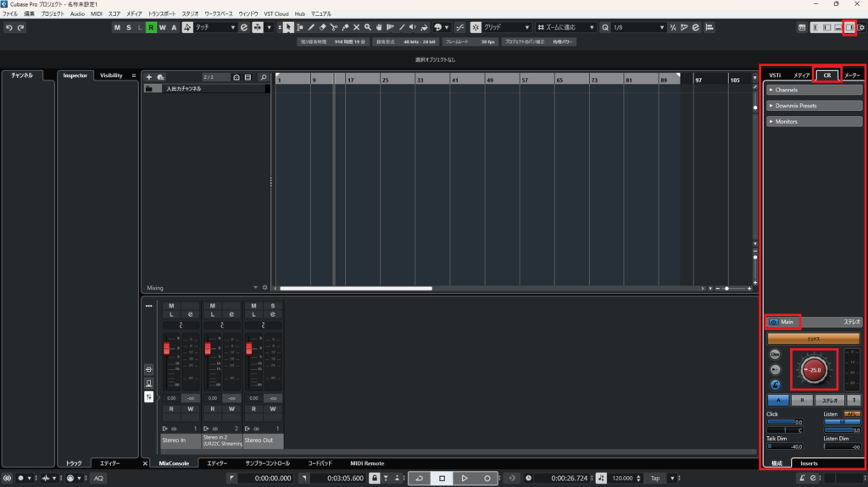Image resolution: width=868 pixels, height=487 pixels.
Task: Select the Object Selection arrow tool
Action: [288, 27]
